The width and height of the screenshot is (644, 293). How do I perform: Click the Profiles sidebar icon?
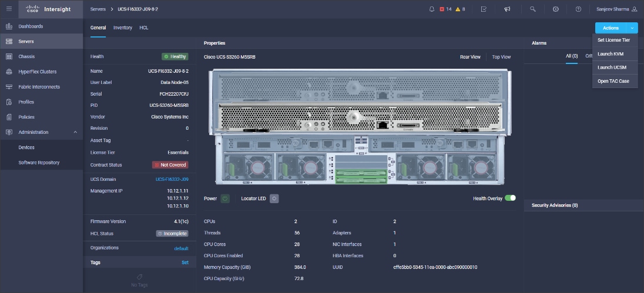tap(9, 102)
